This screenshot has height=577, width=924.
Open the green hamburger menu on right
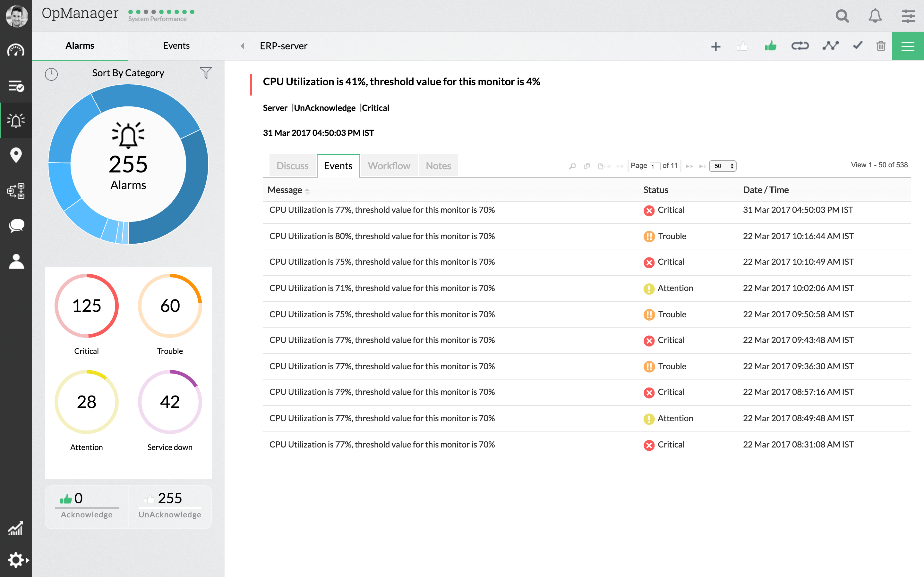pos(908,46)
